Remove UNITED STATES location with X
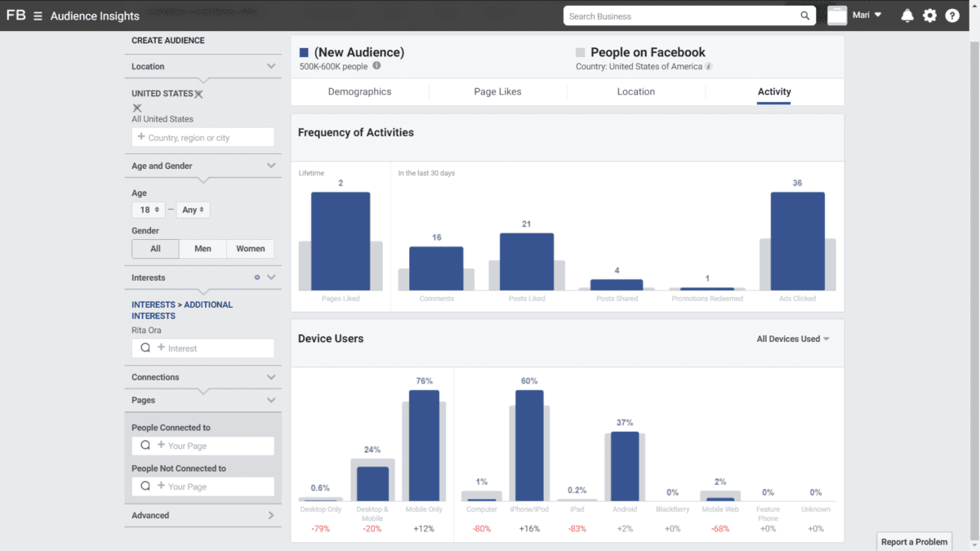The image size is (980, 551). coord(199,94)
